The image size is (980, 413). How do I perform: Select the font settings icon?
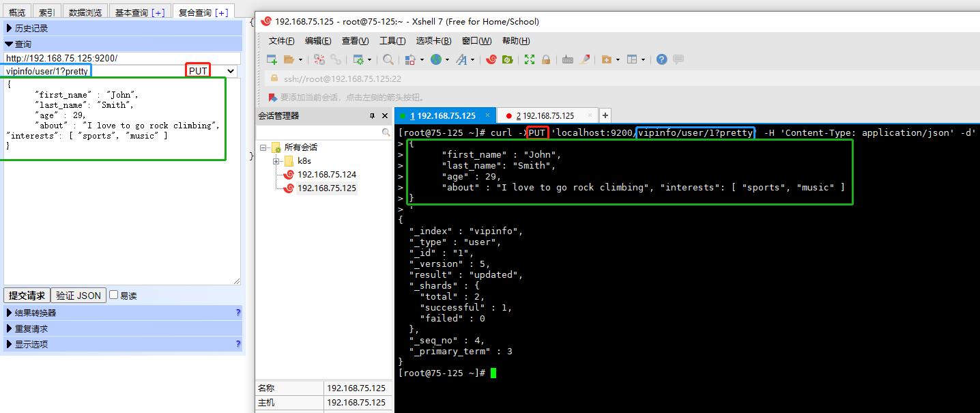coord(463,59)
